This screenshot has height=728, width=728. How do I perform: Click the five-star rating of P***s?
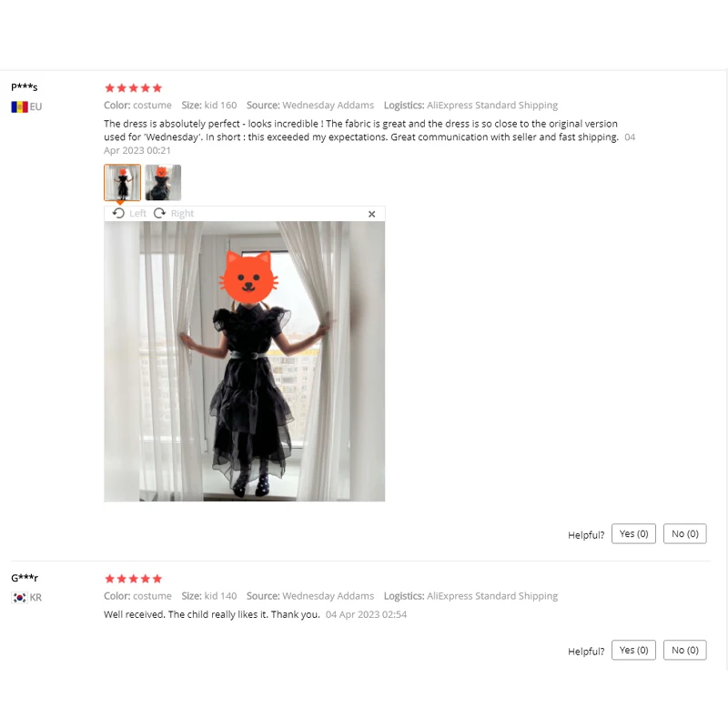(x=133, y=87)
